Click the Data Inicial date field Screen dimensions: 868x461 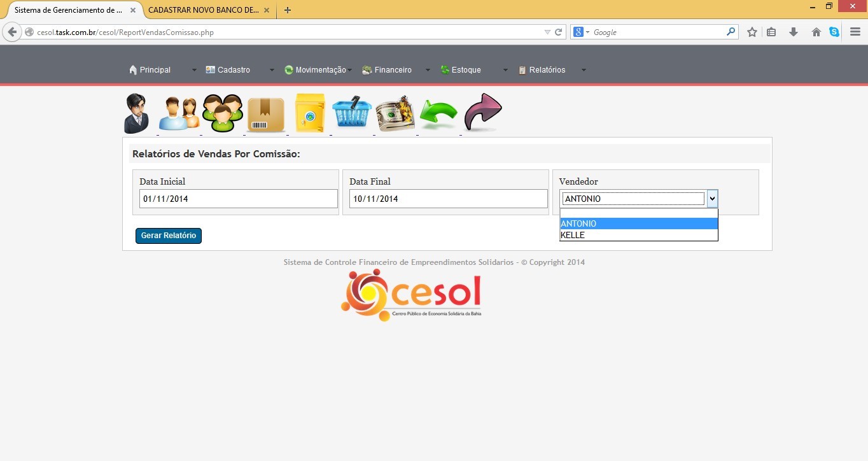[238, 199]
